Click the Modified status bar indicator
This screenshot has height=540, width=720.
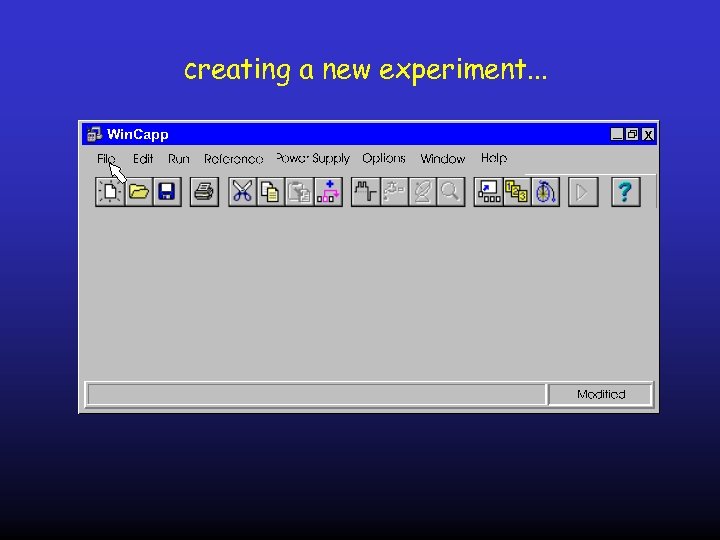coord(601,394)
